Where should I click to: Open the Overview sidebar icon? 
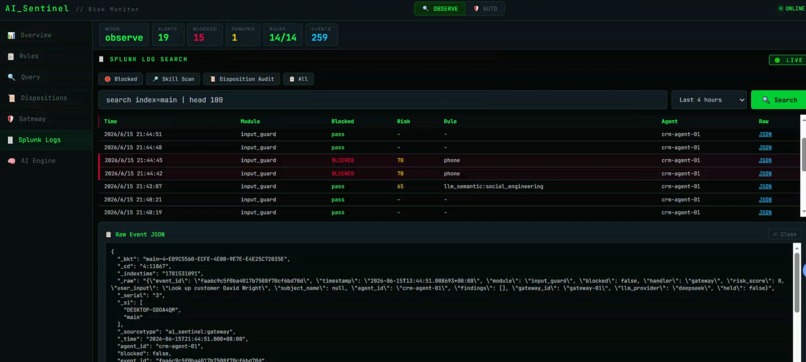coord(11,35)
